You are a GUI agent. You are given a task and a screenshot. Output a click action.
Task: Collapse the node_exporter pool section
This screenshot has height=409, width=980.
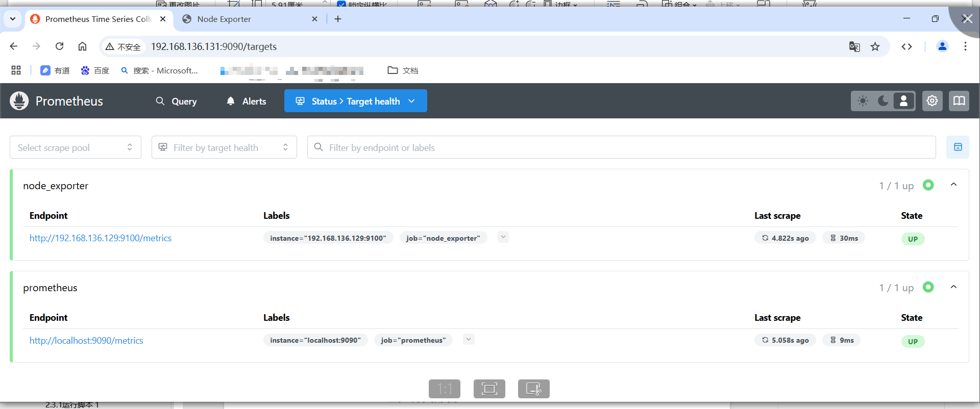pyautogui.click(x=953, y=185)
